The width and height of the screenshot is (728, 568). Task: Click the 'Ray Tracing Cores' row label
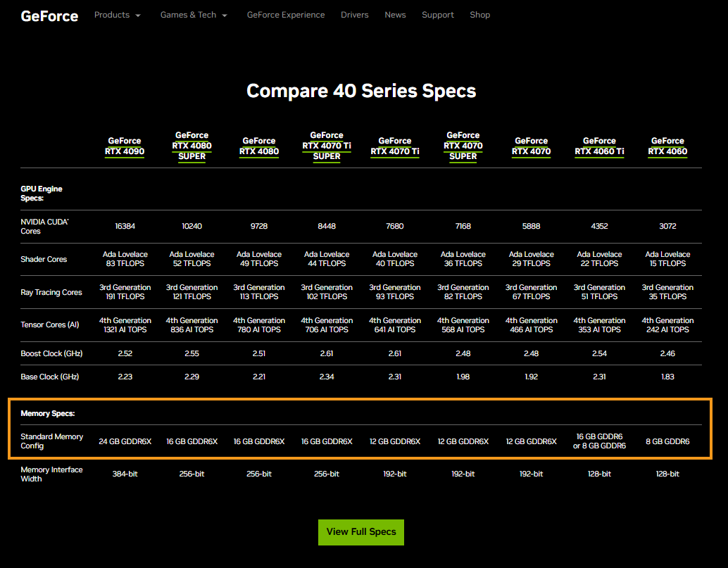pos(51,292)
